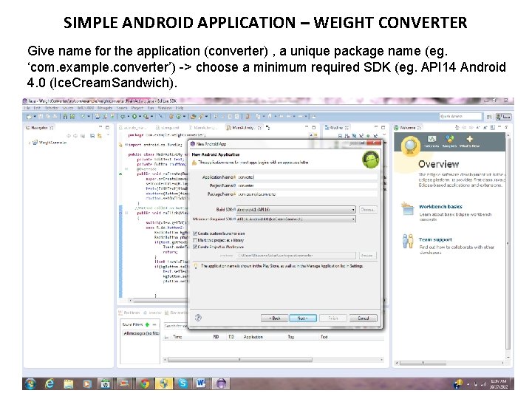Click the Debug toolbar button

(123, 117)
